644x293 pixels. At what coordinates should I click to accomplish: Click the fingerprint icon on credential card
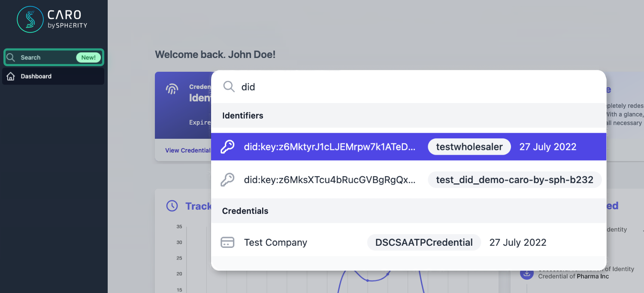[x=172, y=89]
